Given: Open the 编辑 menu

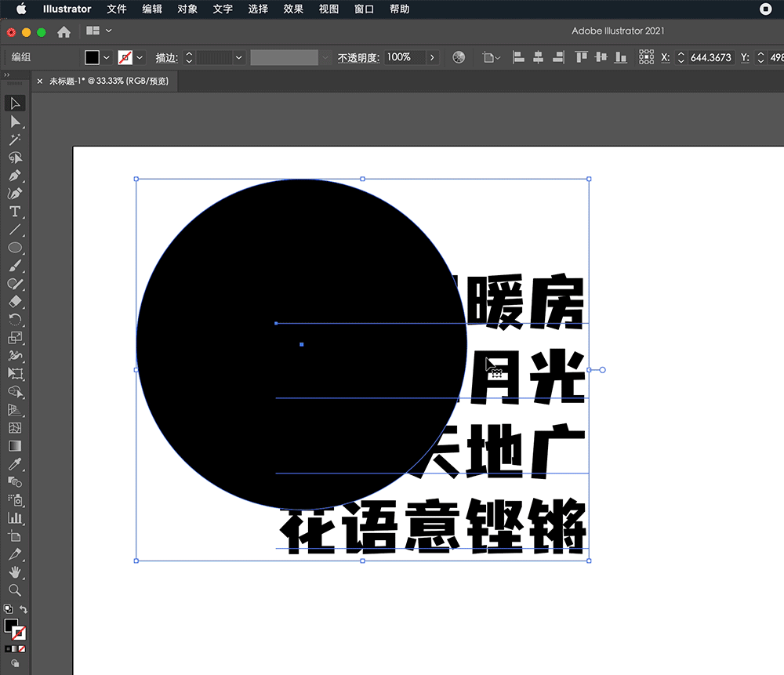Looking at the screenshot, I should click(152, 9).
